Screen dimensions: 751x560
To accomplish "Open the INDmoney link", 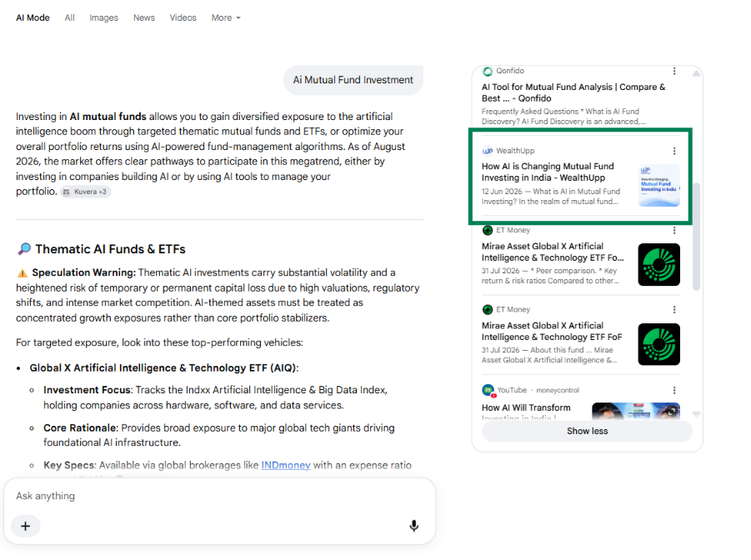I will click(x=285, y=465).
